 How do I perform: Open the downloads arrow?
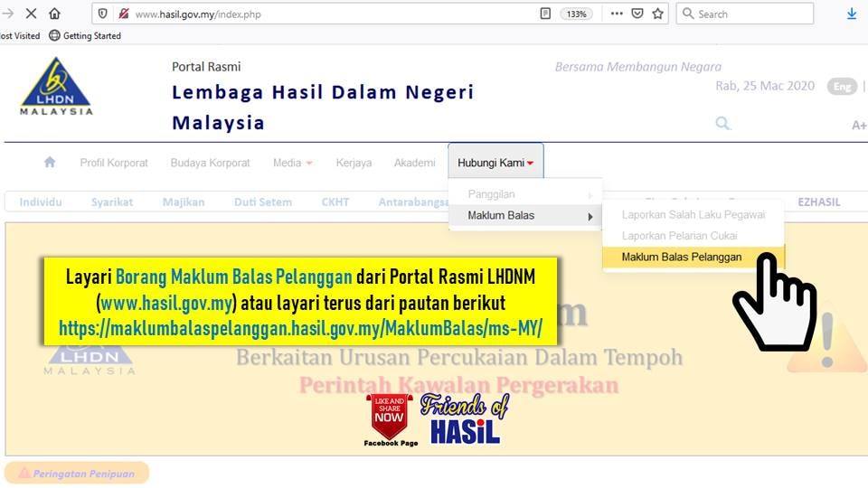[852, 14]
